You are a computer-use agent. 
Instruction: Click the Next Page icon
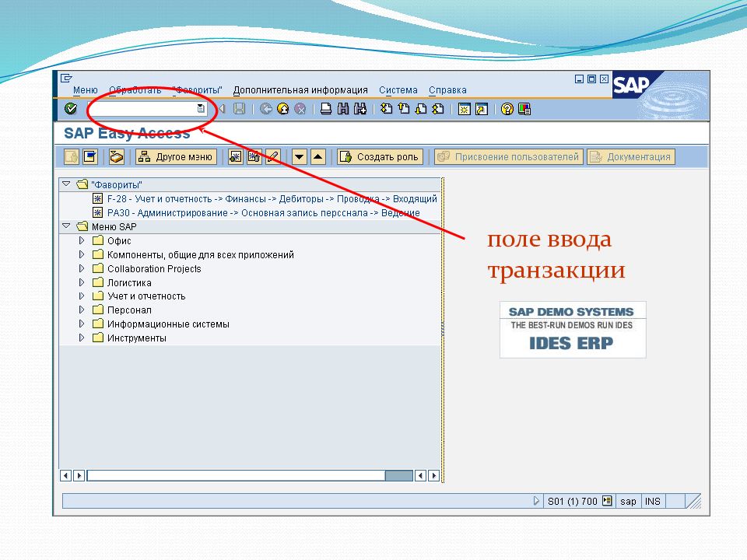click(x=421, y=109)
